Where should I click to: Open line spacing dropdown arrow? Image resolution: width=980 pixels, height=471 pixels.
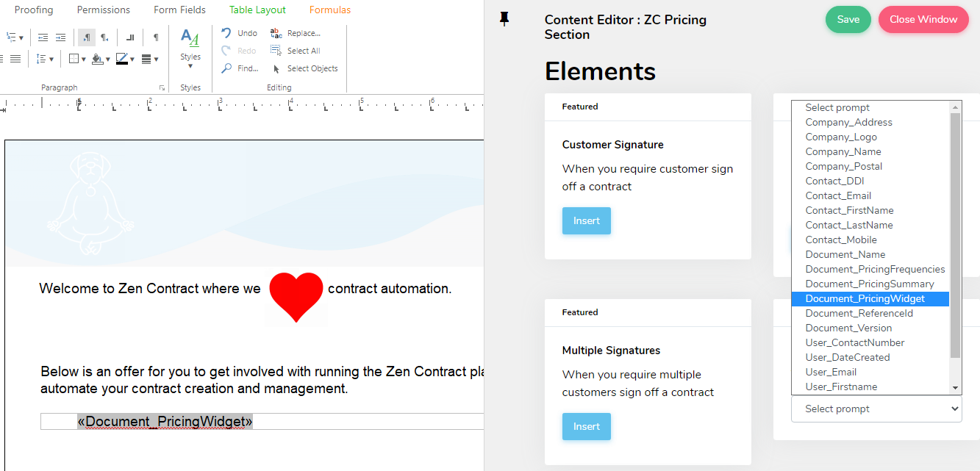(51, 60)
